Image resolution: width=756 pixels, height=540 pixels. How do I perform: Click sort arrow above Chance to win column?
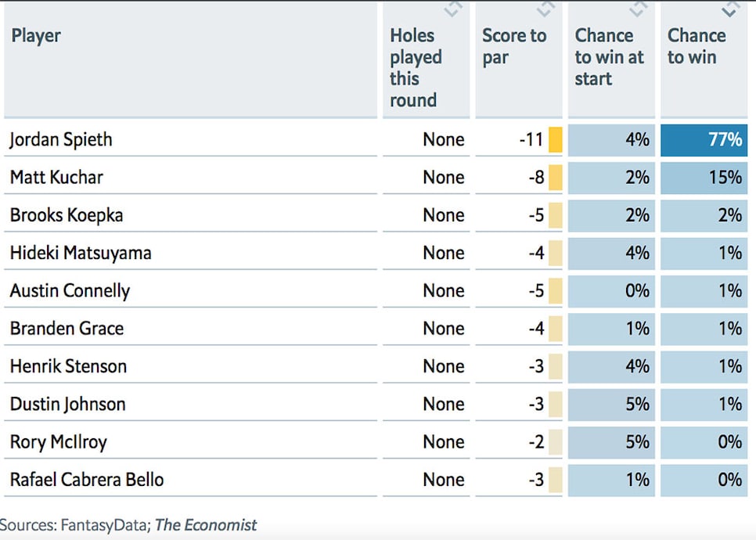tap(731, 9)
